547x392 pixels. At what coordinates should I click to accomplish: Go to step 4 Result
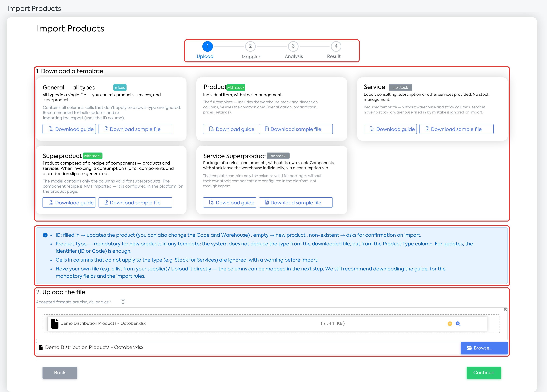(336, 46)
